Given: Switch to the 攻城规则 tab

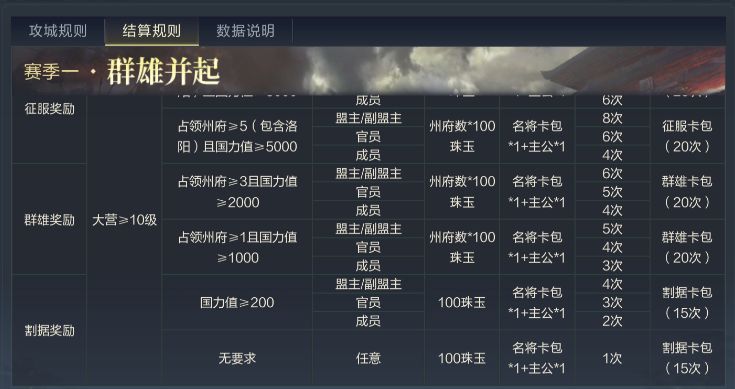Looking at the screenshot, I should [58, 31].
